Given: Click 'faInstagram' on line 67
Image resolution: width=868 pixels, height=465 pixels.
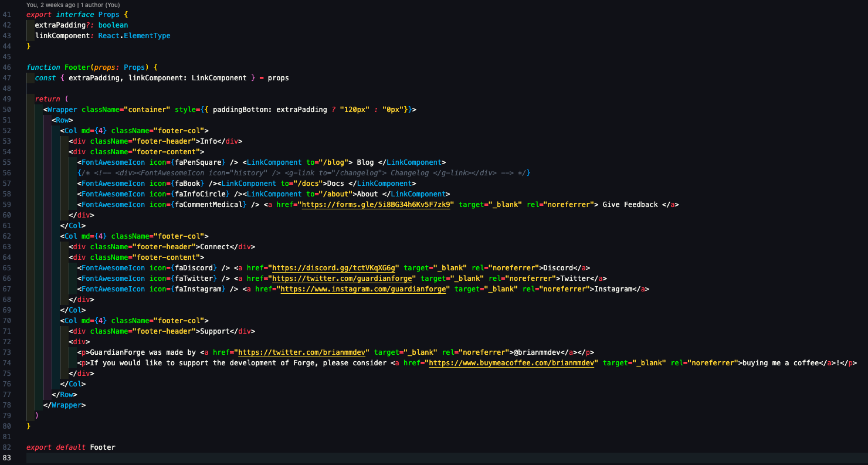Looking at the screenshot, I should [x=198, y=289].
